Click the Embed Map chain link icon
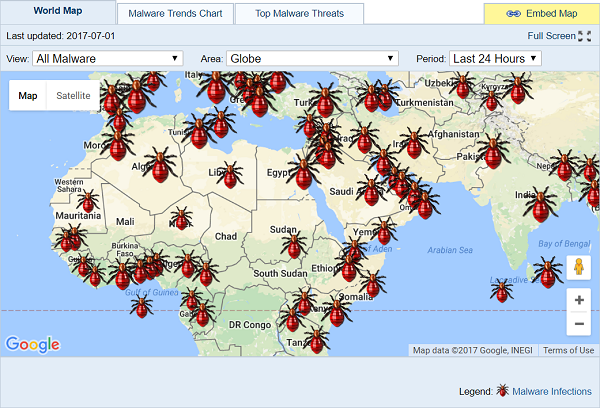 pos(514,14)
